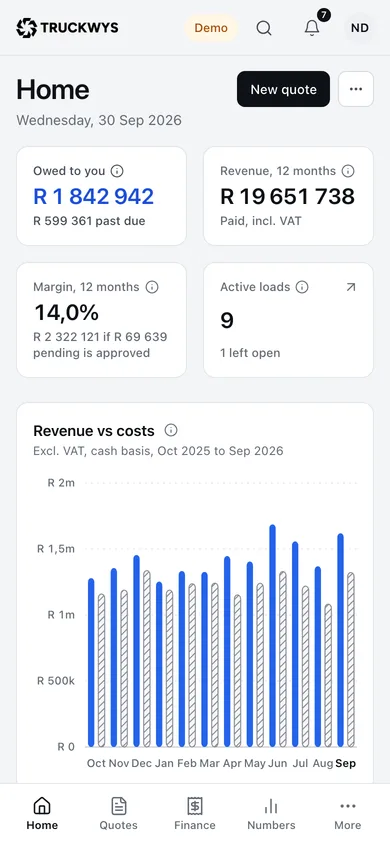Click the Revenue vs costs title
The height and width of the screenshot is (844, 390).
click(94, 431)
